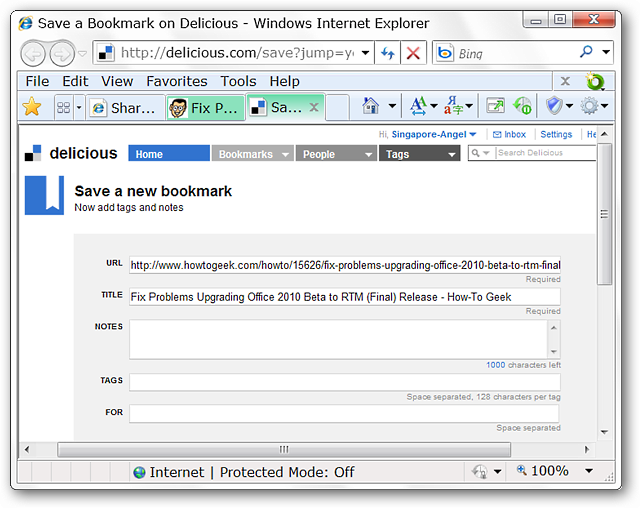The height and width of the screenshot is (508, 640).
Task: Click the Safety shield icon
Action: click(554, 106)
